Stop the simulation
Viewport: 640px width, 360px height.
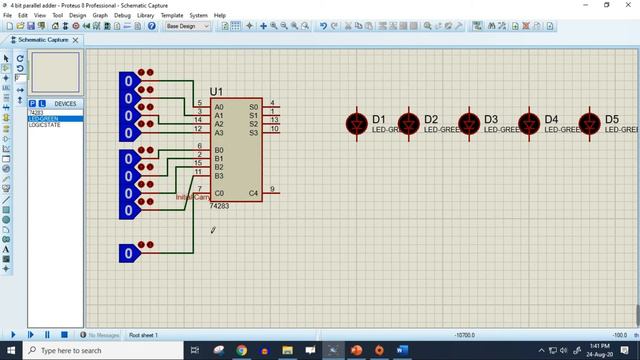[64, 335]
